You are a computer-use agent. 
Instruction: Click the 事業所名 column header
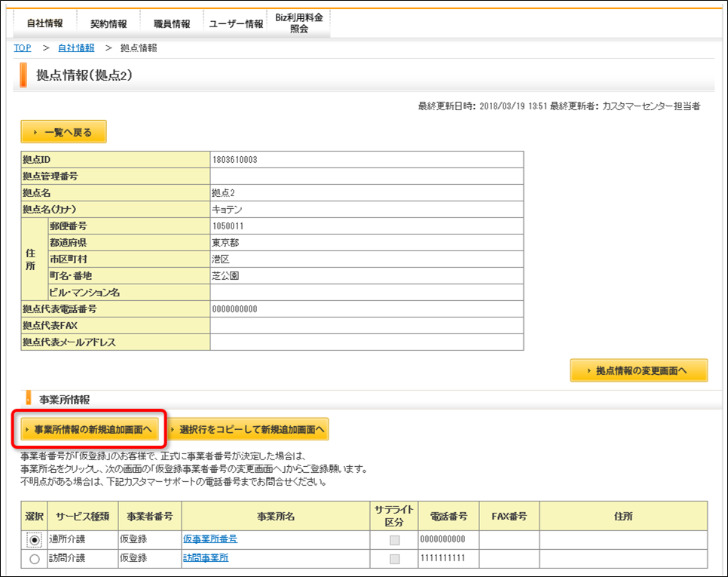click(276, 516)
